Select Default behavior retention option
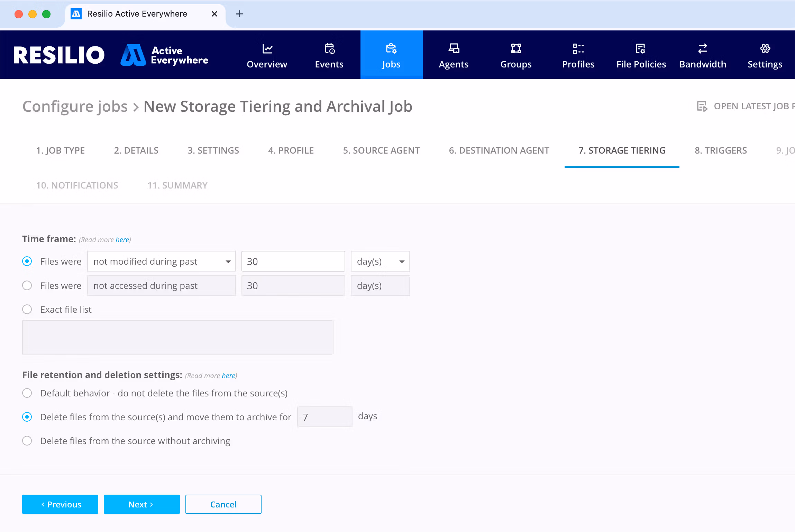 27,393
